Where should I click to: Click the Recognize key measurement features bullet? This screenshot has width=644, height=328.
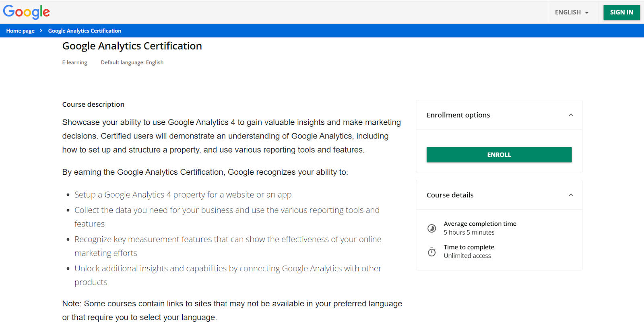[228, 246]
